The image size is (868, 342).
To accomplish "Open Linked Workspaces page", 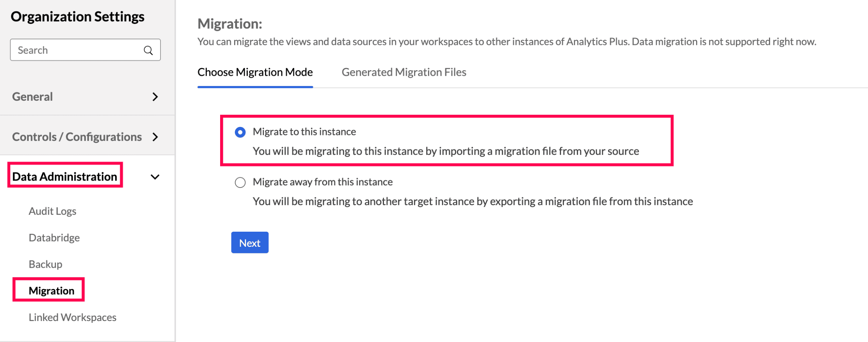I will pos(73,317).
